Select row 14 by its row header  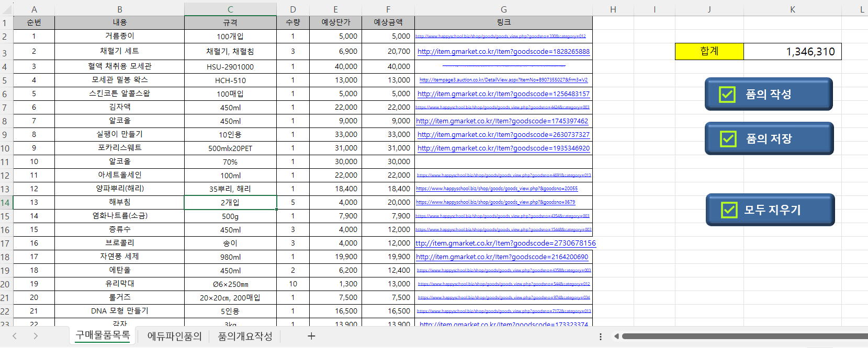[x=6, y=203]
